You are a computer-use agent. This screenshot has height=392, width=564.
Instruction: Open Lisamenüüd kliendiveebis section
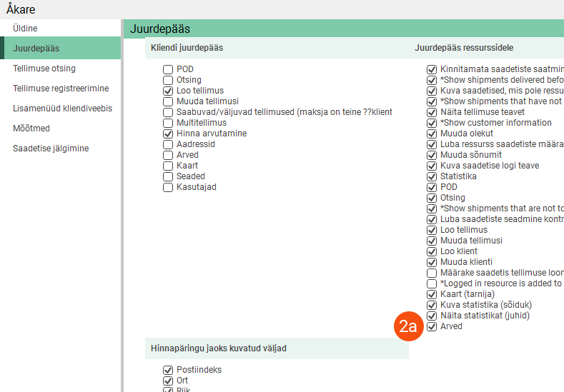62,109
